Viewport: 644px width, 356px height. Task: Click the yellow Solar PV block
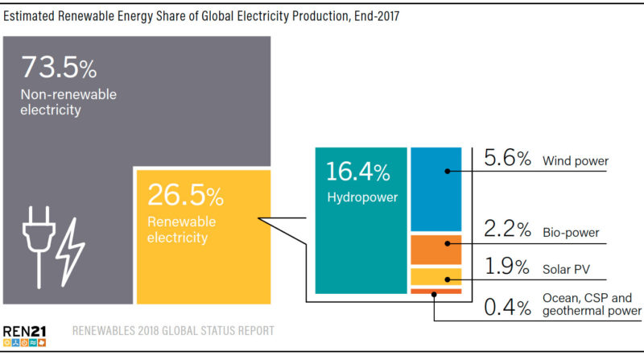(436, 276)
